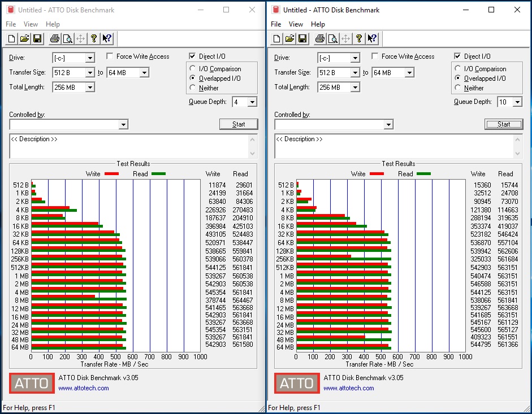The width and height of the screenshot is (532, 414).
Task: Click green Read legend swatch in right window
Action: click(x=423, y=173)
